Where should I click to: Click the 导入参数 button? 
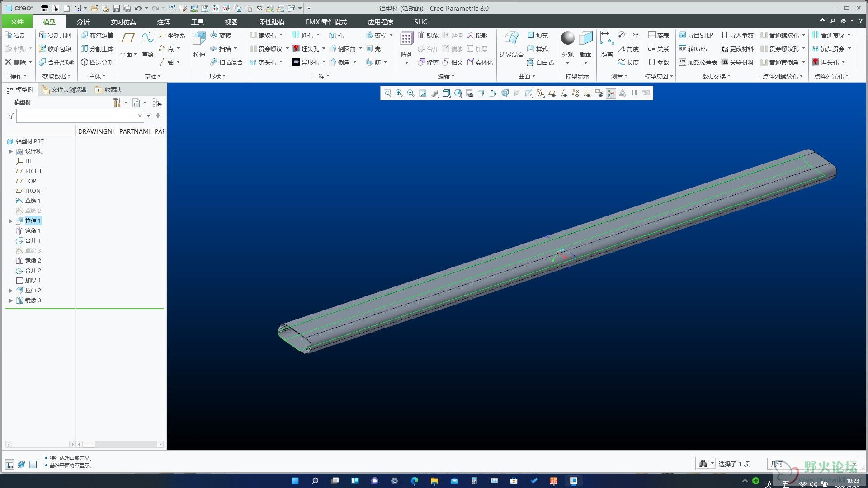click(737, 35)
